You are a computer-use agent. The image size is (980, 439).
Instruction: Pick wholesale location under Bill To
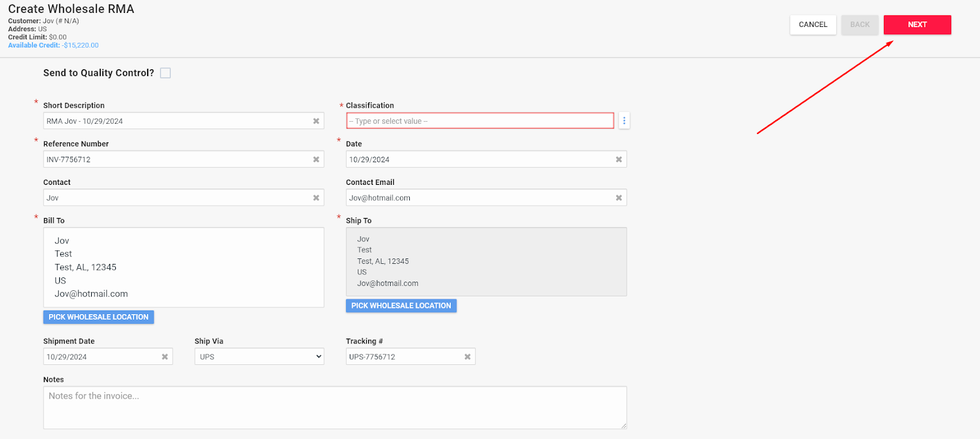pyautogui.click(x=99, y=317)
